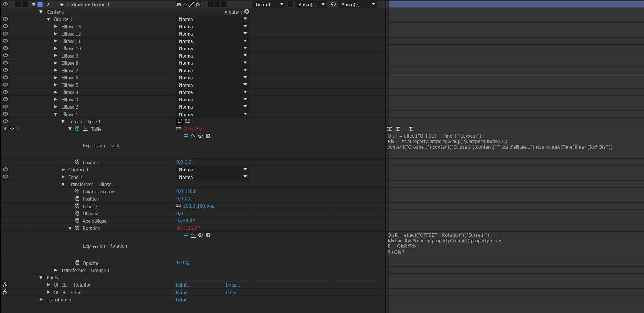Expand the Ellipse 7 group
The image size is (644, 313).
pyautogui.click(x=56, y=70)
